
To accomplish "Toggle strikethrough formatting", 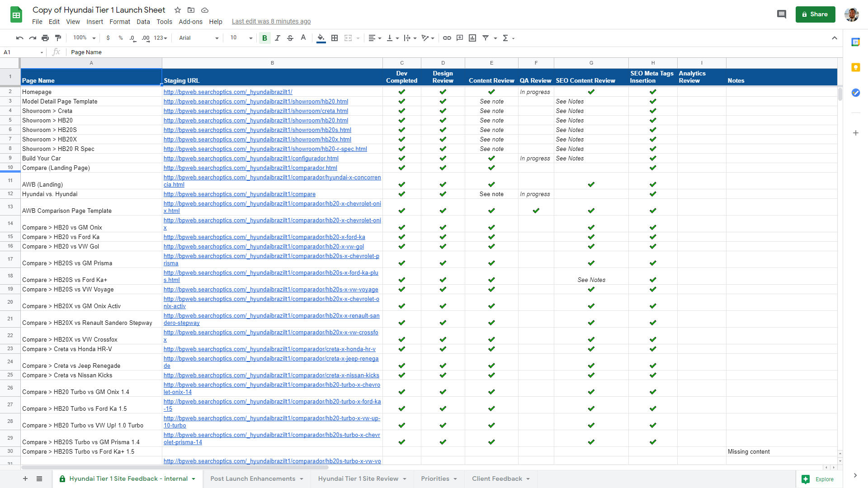I will coord(290,38).
